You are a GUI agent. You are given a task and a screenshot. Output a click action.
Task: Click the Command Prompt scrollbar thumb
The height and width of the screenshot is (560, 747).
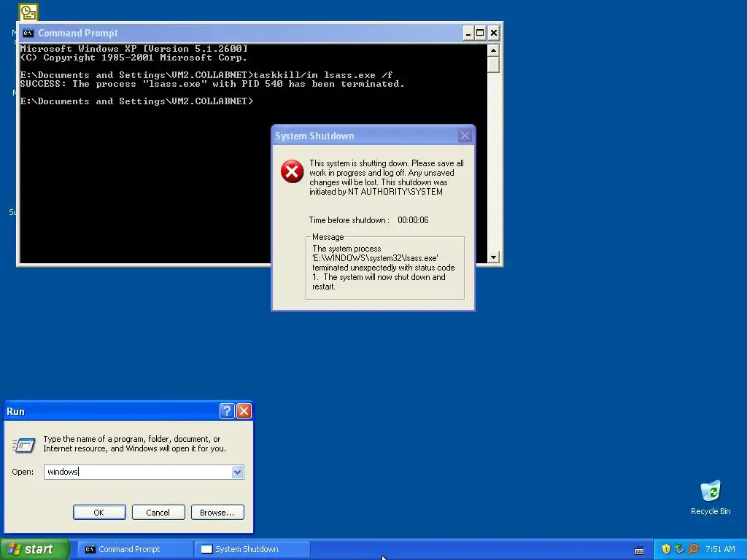click(493, 65)
